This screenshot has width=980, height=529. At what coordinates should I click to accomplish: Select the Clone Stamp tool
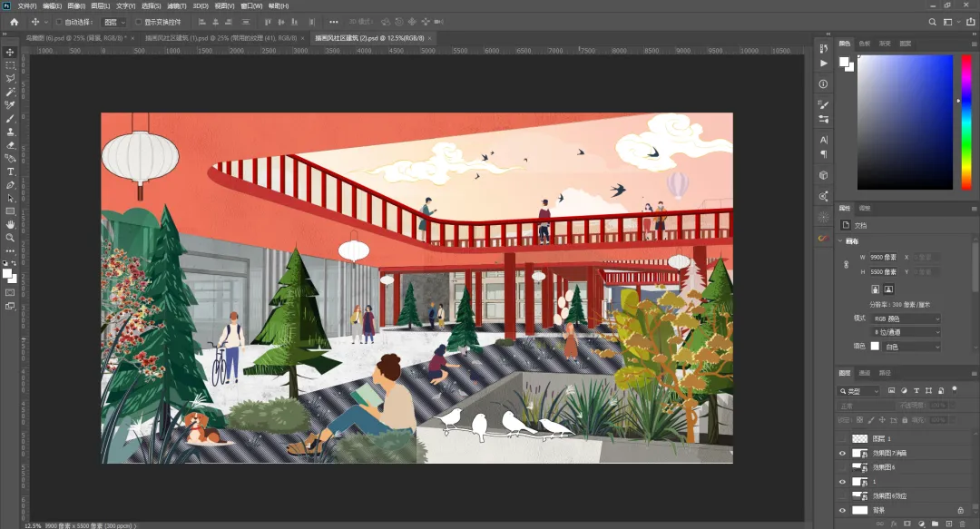point(10,132)
